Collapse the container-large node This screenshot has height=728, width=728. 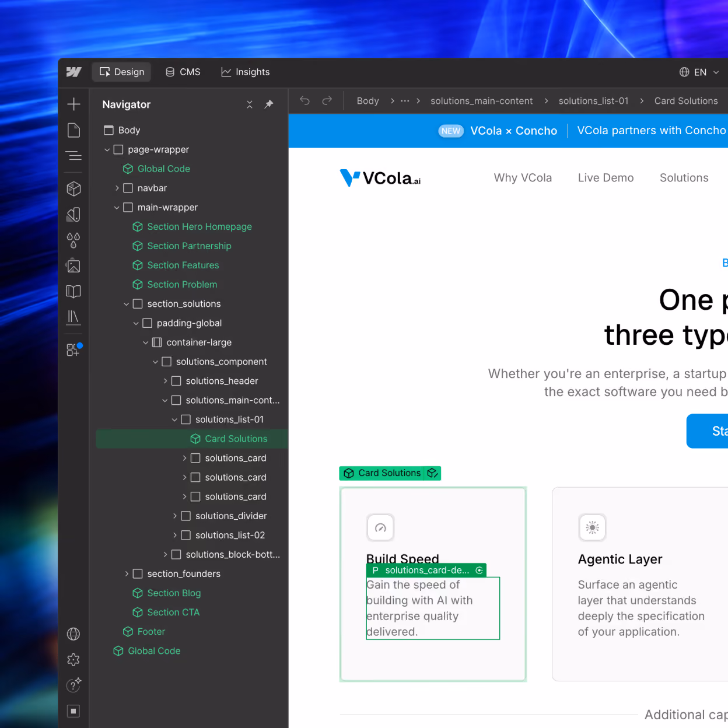pyautogui.click(x=146, y=342)
